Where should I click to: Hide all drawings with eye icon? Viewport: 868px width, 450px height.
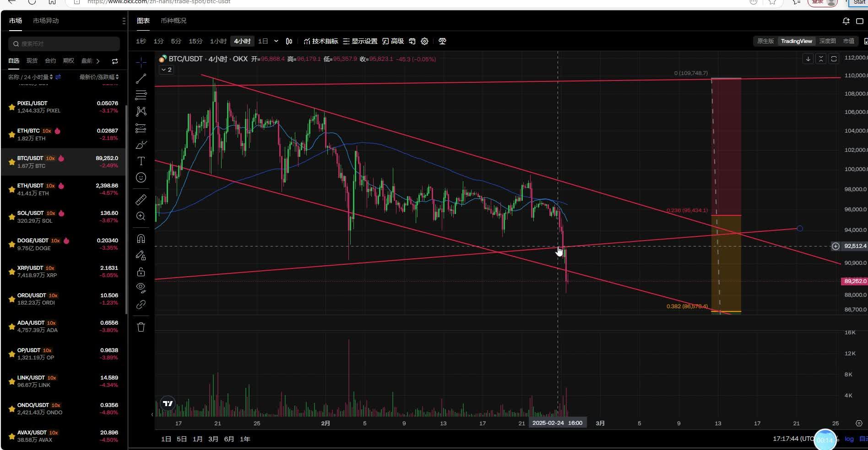[x=141, y=288]
